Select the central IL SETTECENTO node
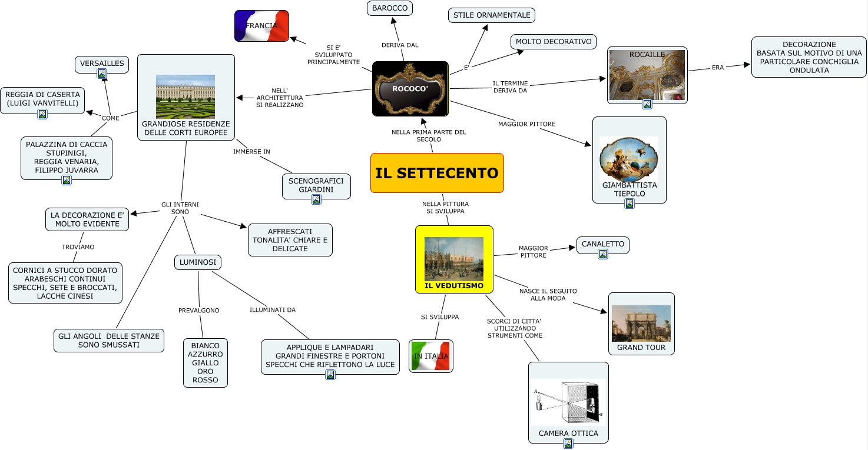The height and width of the screenshot is (450, 868). pyautogui.click(x=437, y=173)
